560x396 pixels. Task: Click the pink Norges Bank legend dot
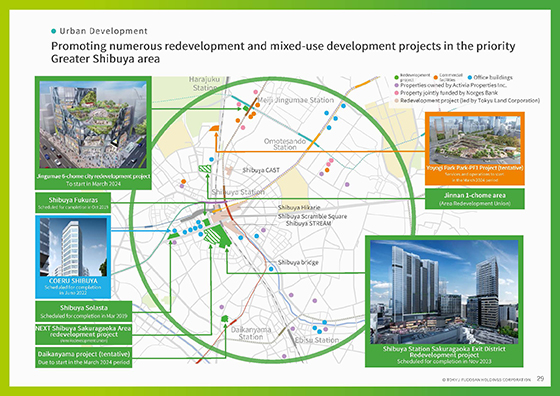[396, 93]
